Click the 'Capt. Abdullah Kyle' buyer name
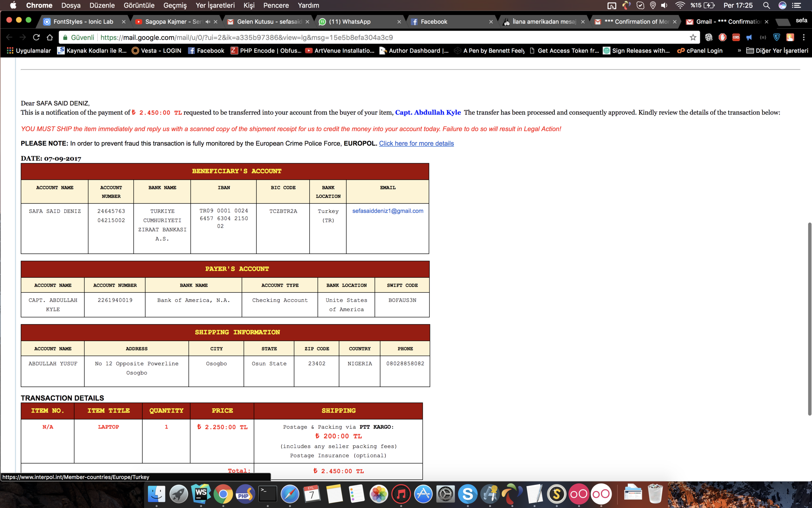 coord(428,112)
